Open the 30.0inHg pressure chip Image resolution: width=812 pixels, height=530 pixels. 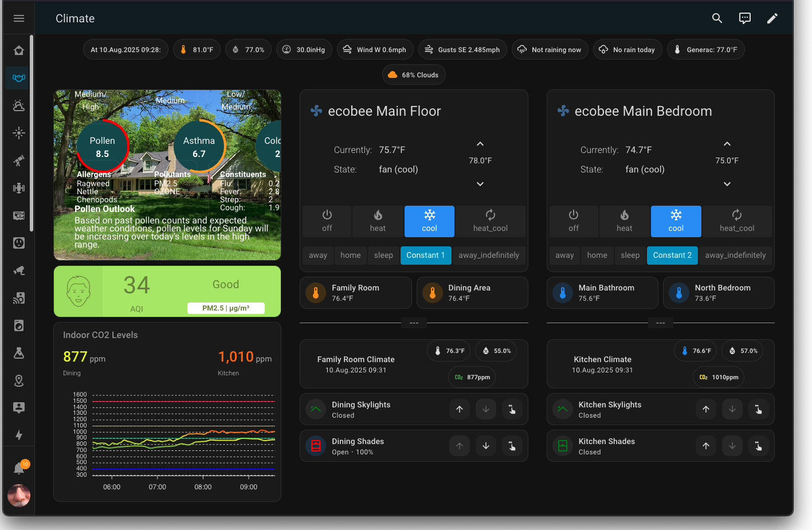pos(304,50)
